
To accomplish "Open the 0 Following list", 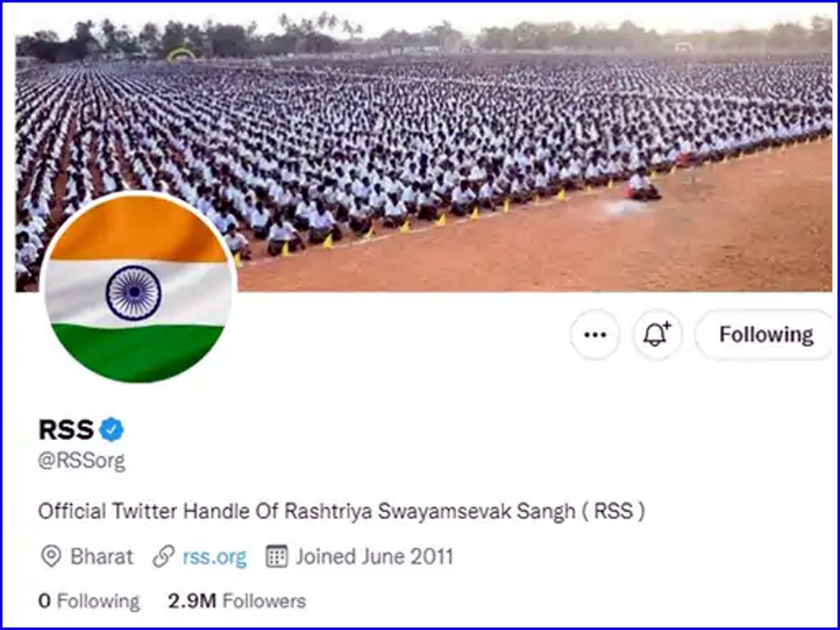I will click(89, 601).
